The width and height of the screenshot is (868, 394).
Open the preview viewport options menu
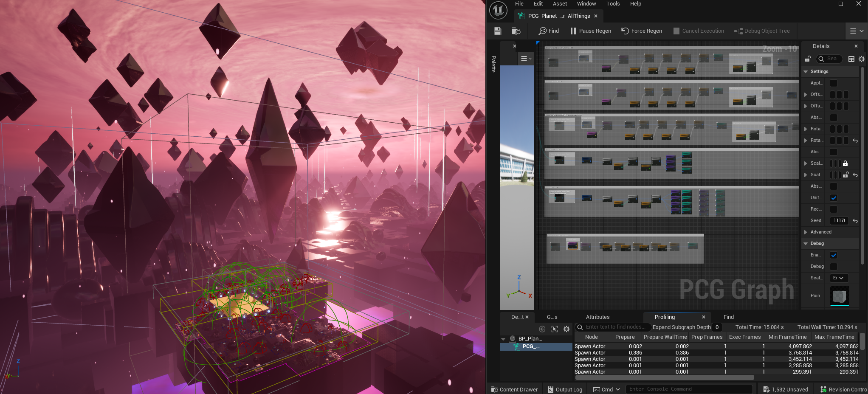click(x=526, y=59)
